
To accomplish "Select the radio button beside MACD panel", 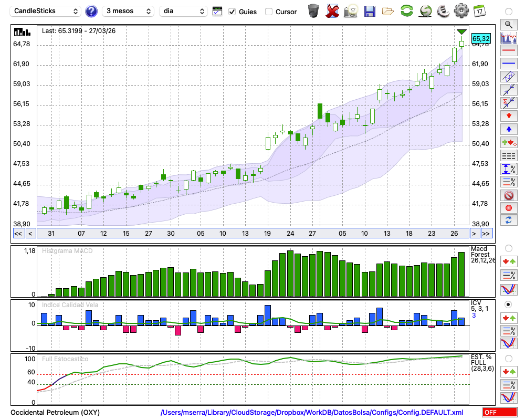I will click(508, 248).
